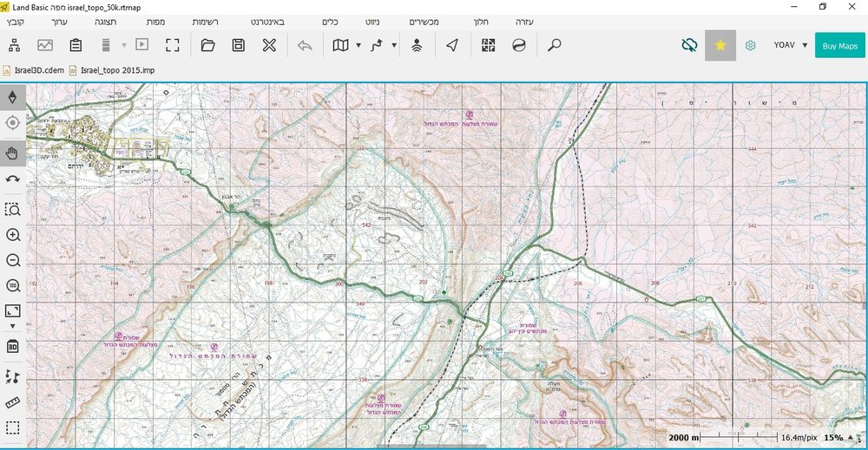The height and width of the screenshot is (450, 868).
Task: Expand the map icon dropdown arrow
Action: point(358,45)
